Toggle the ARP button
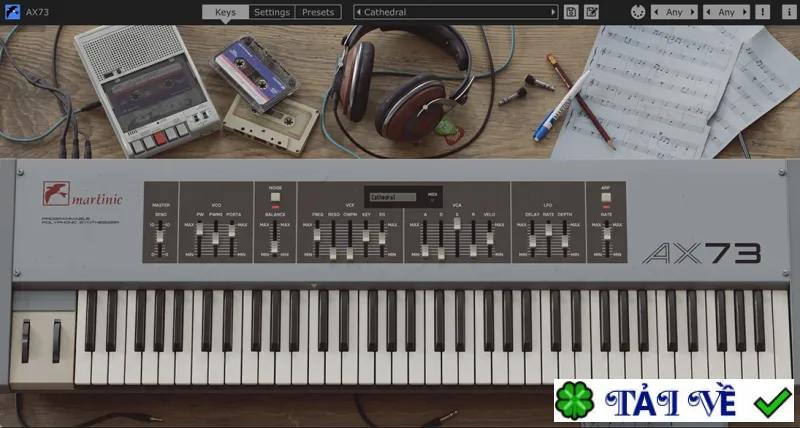This screenshot has width=800, height=428. (x=606, y=197)
